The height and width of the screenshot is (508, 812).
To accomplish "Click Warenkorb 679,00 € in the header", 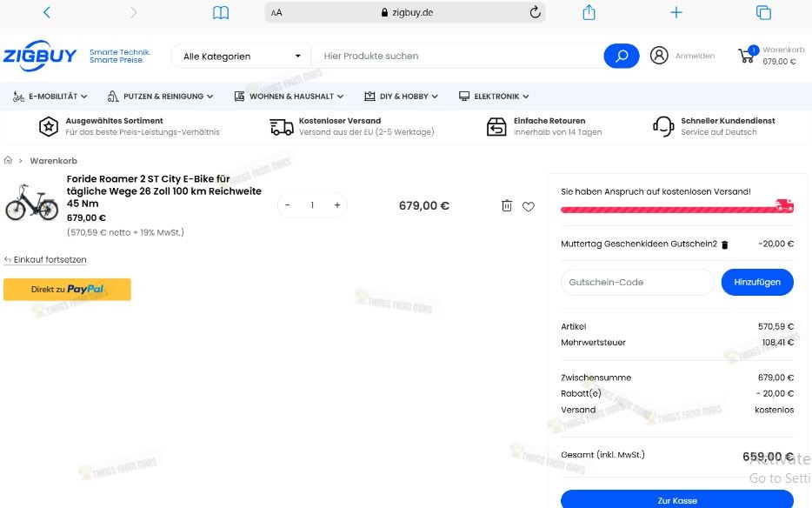I will pyautogui.click(x=783, y=56).
